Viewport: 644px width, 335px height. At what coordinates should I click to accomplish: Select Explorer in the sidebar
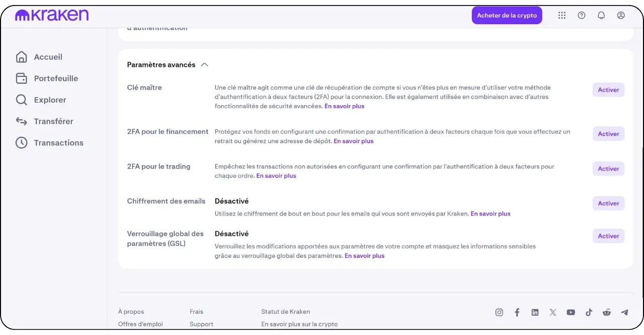50,100
